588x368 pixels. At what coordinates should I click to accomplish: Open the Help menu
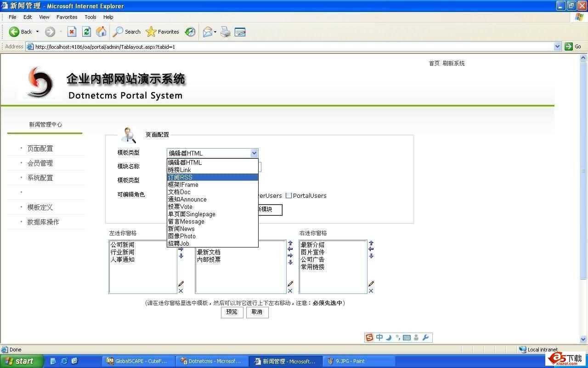tap(108, 17)
